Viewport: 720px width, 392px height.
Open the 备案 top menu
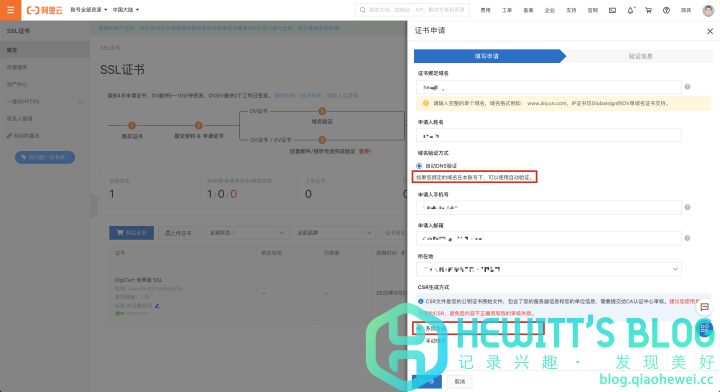click(528, 10)
